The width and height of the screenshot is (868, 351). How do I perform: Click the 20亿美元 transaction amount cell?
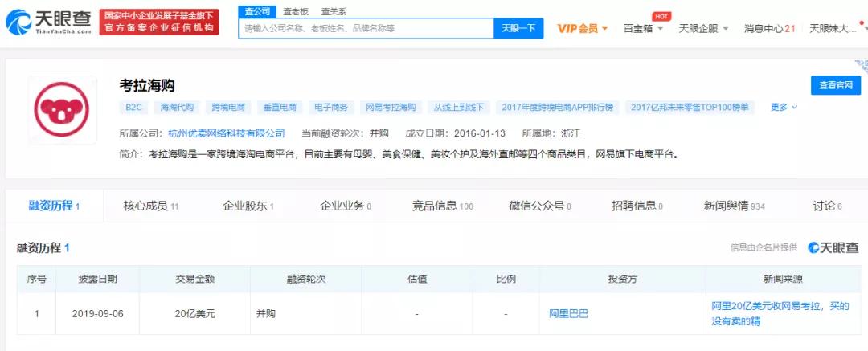click(194, 314)
